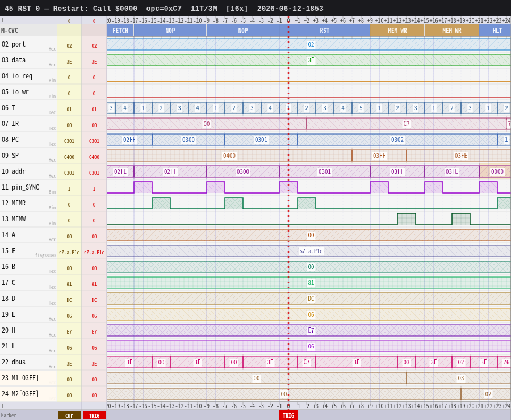Click the '24 M2[03FE]' memory watch label

(x=20, y=394)
